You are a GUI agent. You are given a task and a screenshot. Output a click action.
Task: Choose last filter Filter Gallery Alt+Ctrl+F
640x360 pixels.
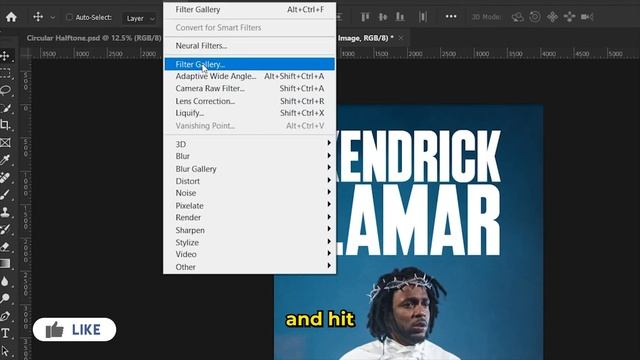(249, 9)
